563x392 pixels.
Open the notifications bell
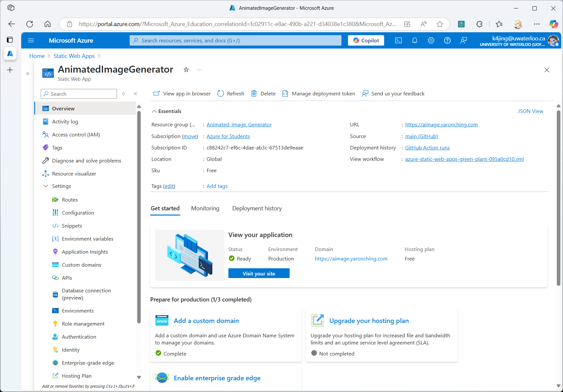pos(415,40)
